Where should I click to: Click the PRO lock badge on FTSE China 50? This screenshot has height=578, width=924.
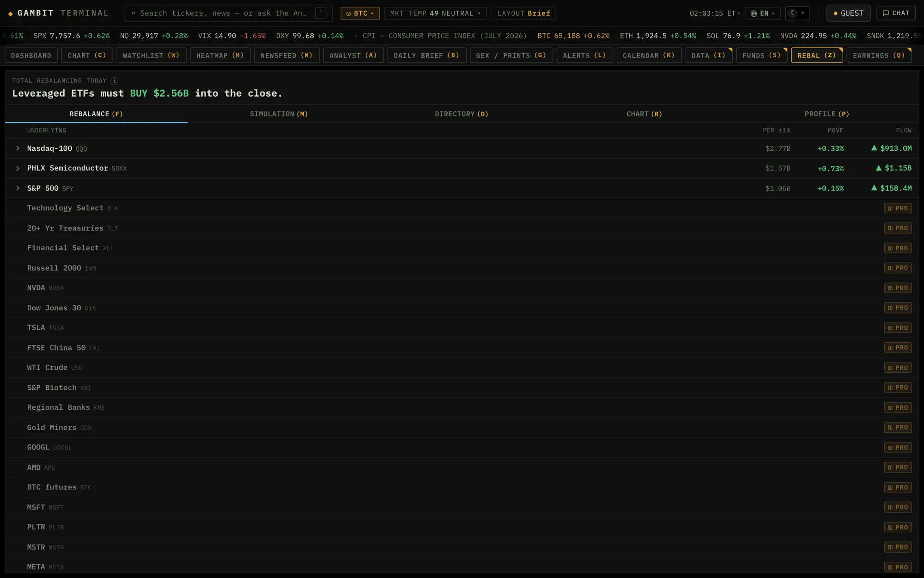coord(898,348)
